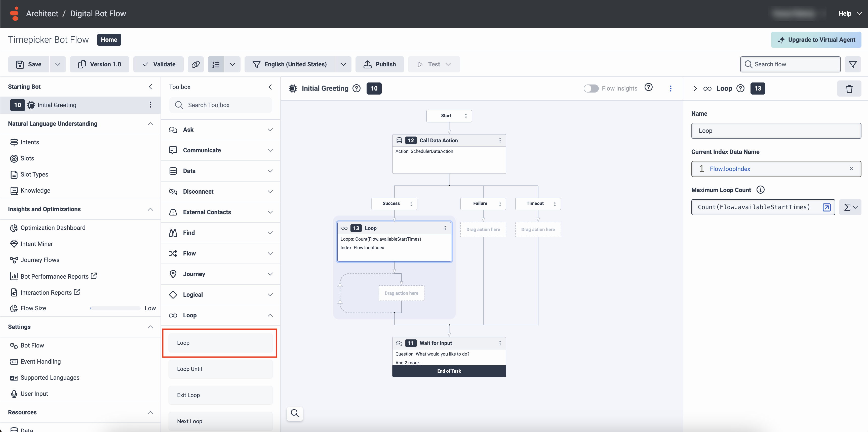The image size is (868, 432).
Task: Open Initial Greeting help question mark
Action: [x=356, y=88]
